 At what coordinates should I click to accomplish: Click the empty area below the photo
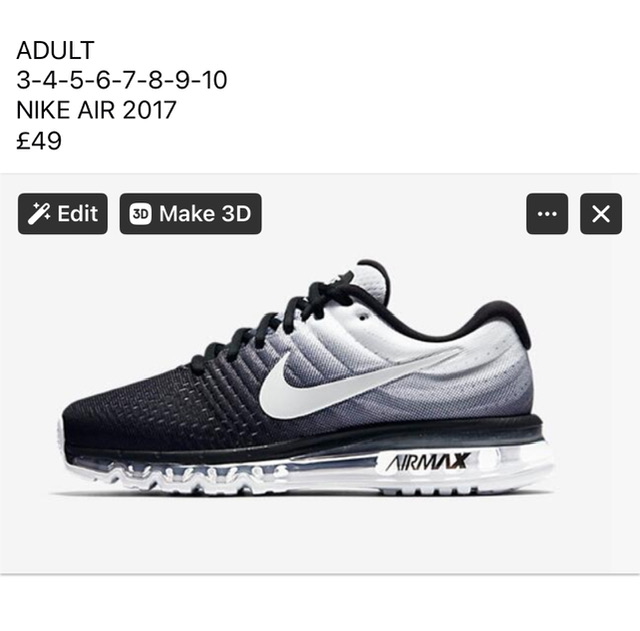coord(320,602)
